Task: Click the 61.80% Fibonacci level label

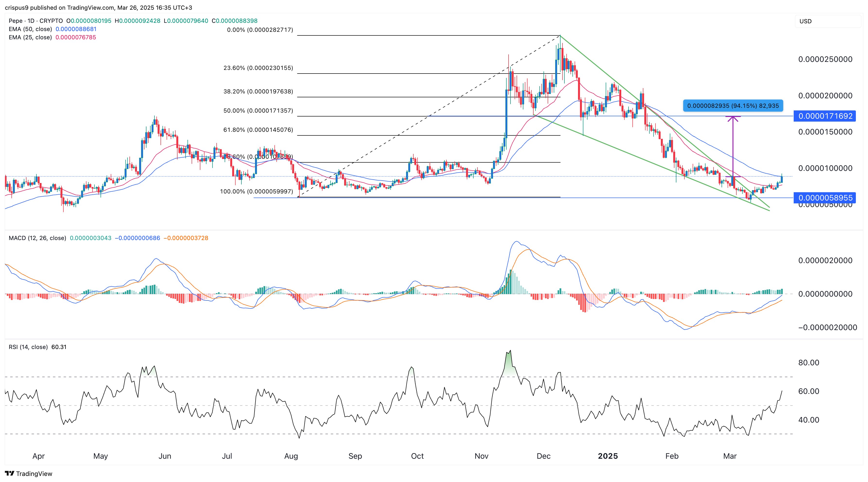Action: pos(258,130)
